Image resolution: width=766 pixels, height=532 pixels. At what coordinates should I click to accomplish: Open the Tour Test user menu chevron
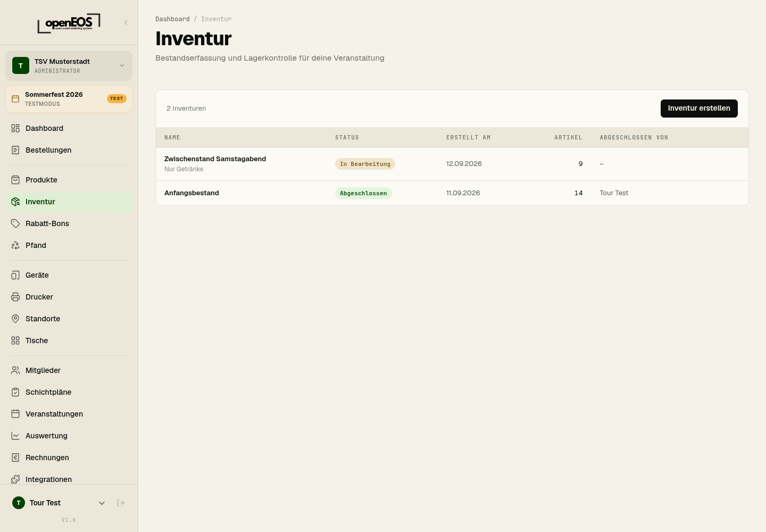click(x=102, y=503)
